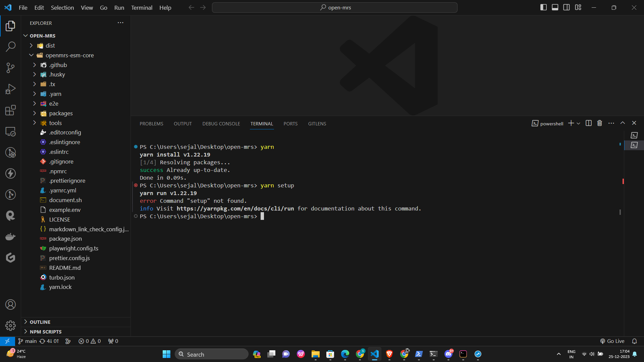Viewport: 644px width, 362px height.
Task: Toggle secondary side bar visibility
Action: pyautogui.click(x=567, y=7)
